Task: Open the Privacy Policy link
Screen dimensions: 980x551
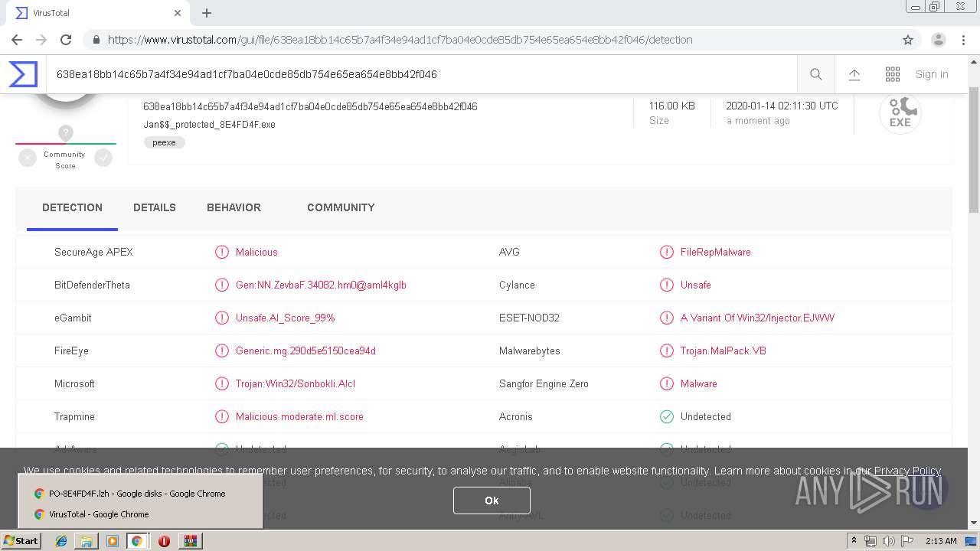Action: [x=907, y=471]
